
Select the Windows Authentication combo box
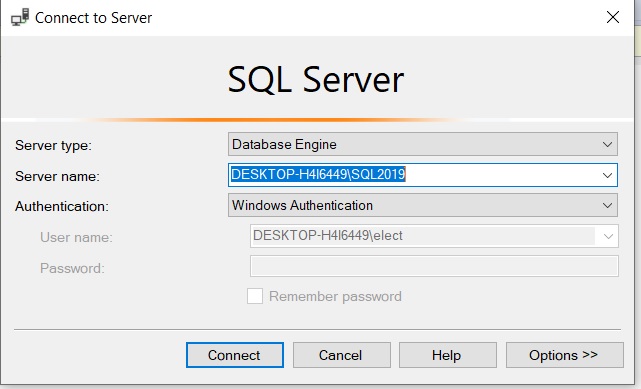pos(423,206)
